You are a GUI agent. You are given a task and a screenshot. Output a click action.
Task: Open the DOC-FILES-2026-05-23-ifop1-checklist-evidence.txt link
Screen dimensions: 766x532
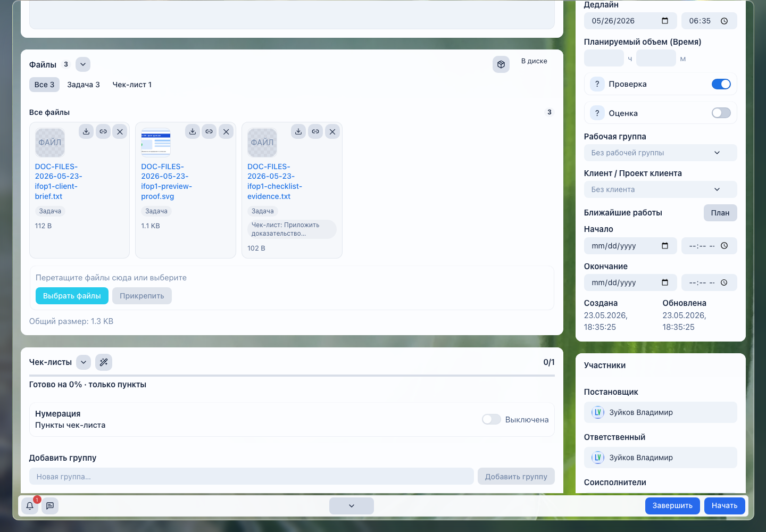point(274,181)
